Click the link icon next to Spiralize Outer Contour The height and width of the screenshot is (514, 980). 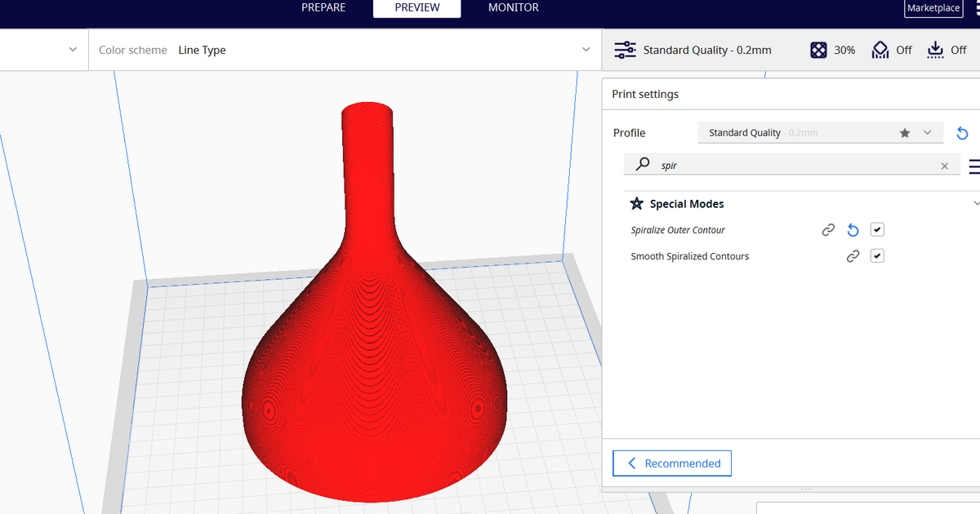[828, 230]
